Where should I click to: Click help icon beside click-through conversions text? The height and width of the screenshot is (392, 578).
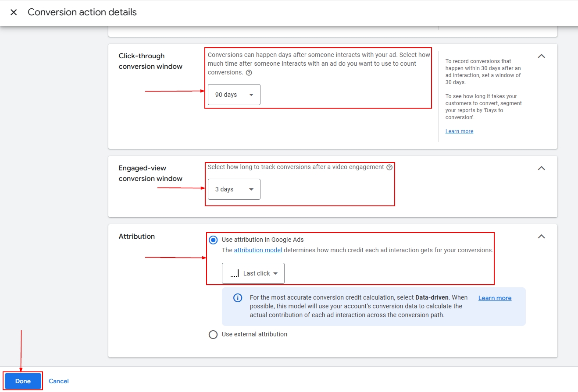pyautogui.click(x=249, y=73)
